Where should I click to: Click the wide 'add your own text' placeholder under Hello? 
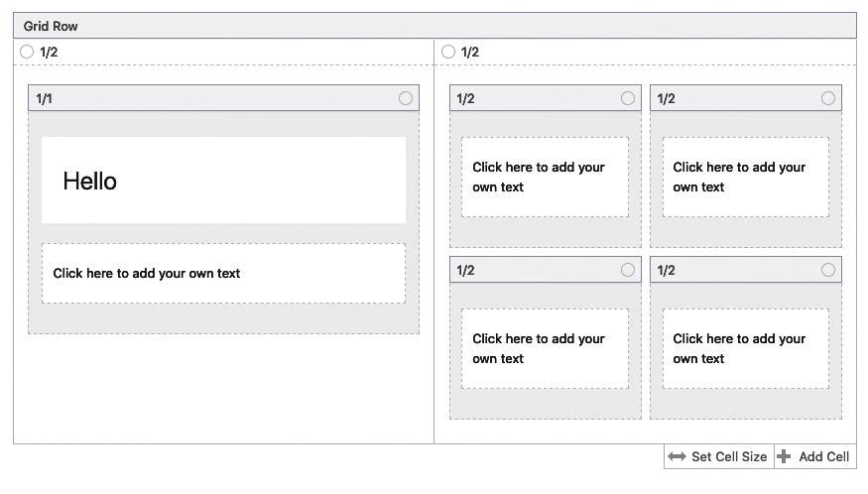(x=223, y=274)
